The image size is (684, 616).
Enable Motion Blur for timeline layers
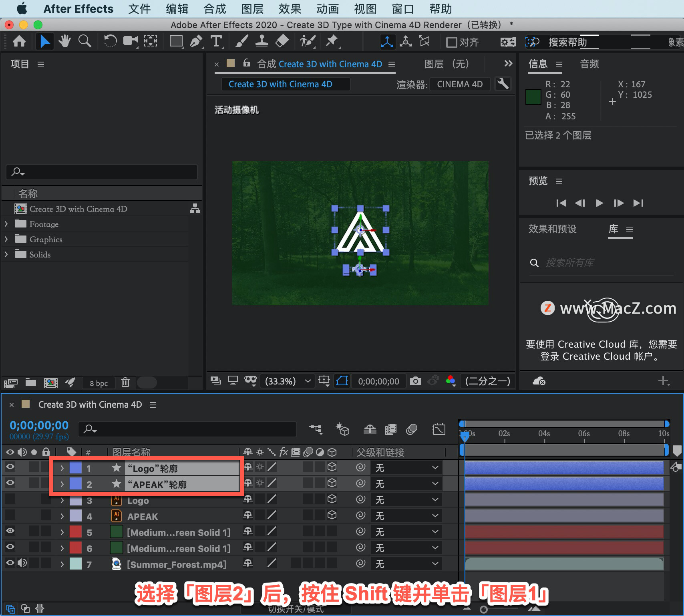pos(412,429)
